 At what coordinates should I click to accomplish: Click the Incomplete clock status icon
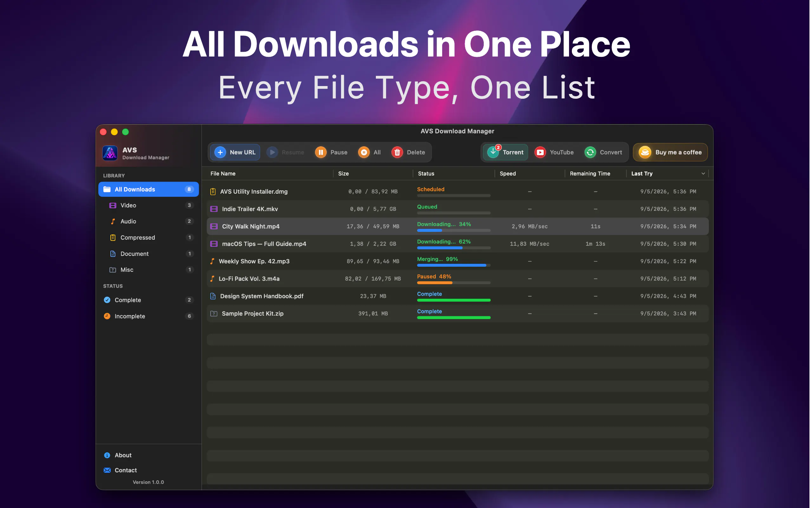(108, 317)
